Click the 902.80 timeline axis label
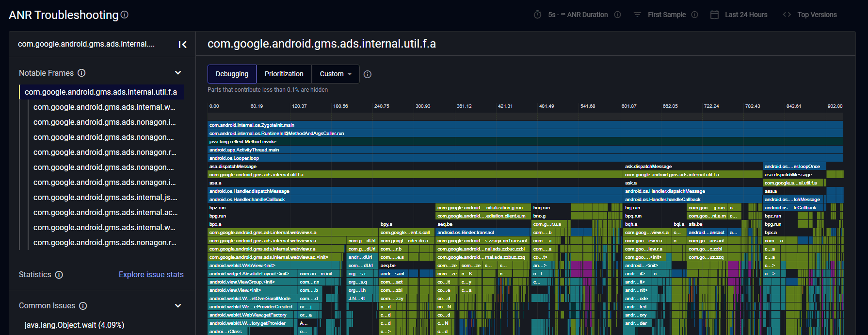Image resolution: width=868 pixels, height=335 pixels. 835,106
